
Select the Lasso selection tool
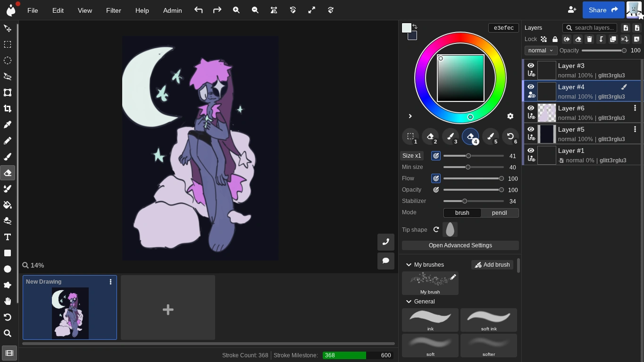point(8,76)
